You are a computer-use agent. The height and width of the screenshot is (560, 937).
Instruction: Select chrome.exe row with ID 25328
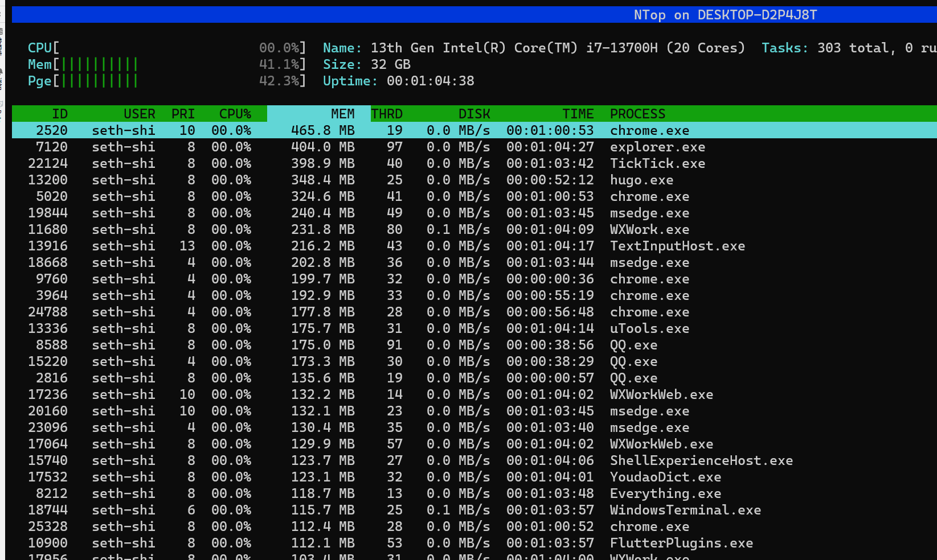[x=474, y=526]
